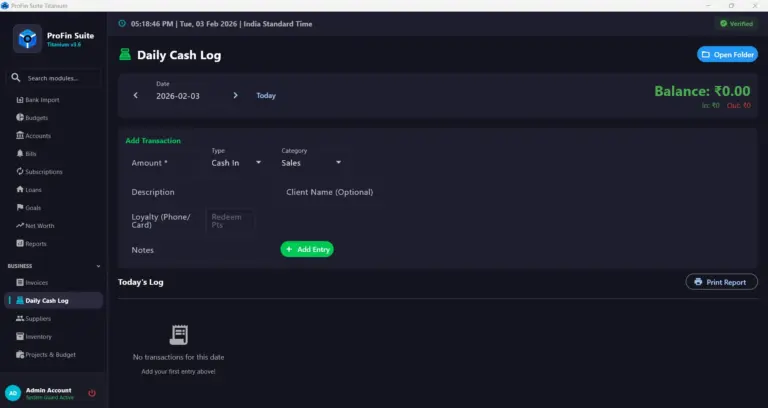Open Budgets module icon in sidebar
Image resolution: width=768 pixels, height=408 pixels.
click(x=20, y=118)
